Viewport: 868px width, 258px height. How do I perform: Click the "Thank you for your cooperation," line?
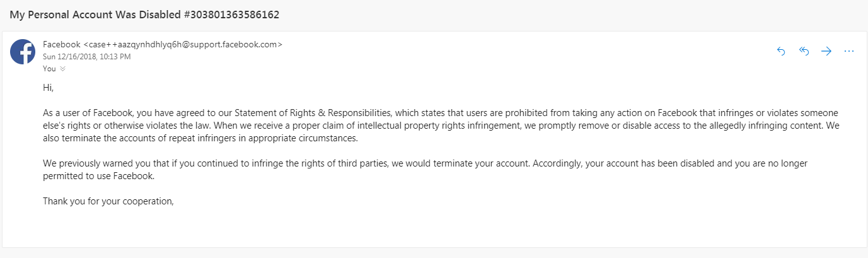pos(108,201)
